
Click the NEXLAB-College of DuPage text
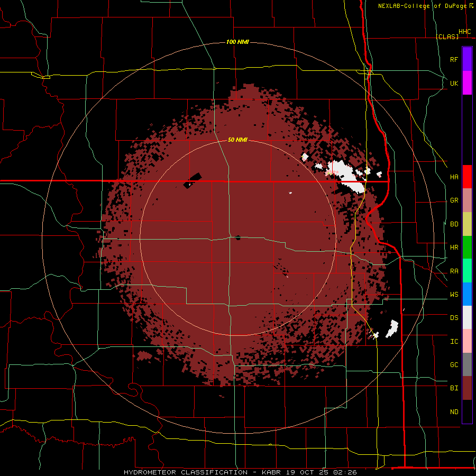tap(422, 6)
